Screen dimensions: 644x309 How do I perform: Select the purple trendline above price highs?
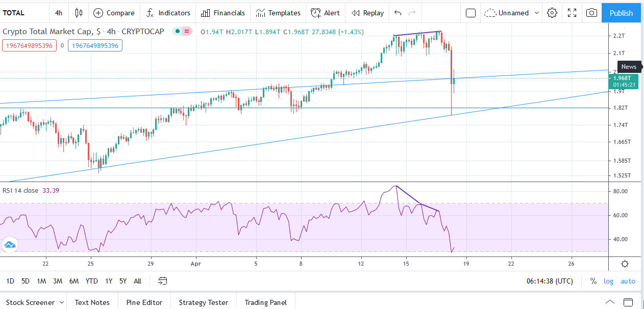pos(417,33)
